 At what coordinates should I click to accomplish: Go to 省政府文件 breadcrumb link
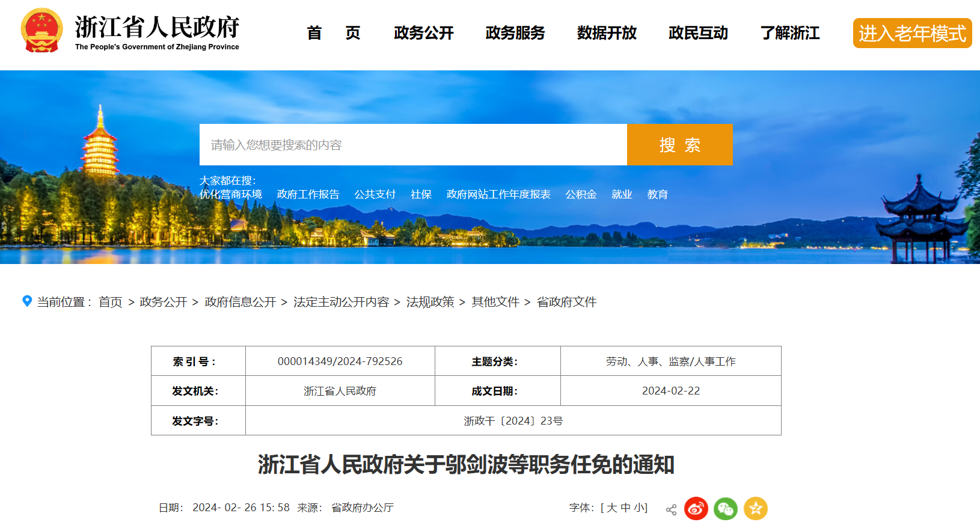click(x=566, y=302)
